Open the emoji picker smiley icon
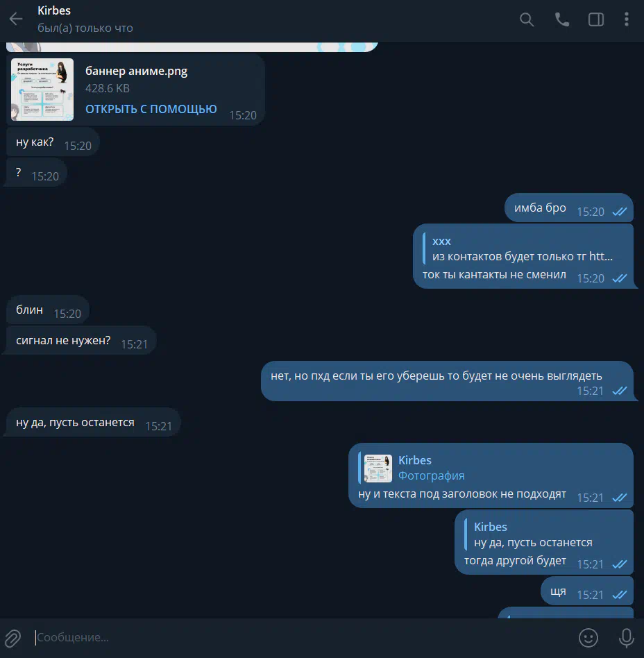 click(x=588, y=638)
